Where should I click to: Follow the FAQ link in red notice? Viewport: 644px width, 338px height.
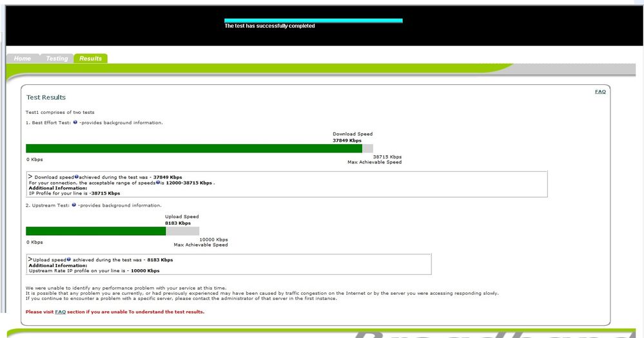pos(60,312)
